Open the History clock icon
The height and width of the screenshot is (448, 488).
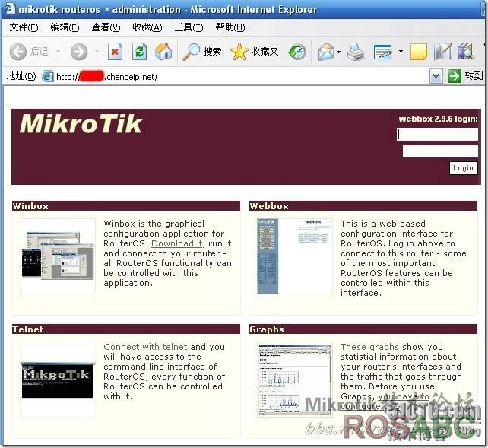(x=297, y=52)
